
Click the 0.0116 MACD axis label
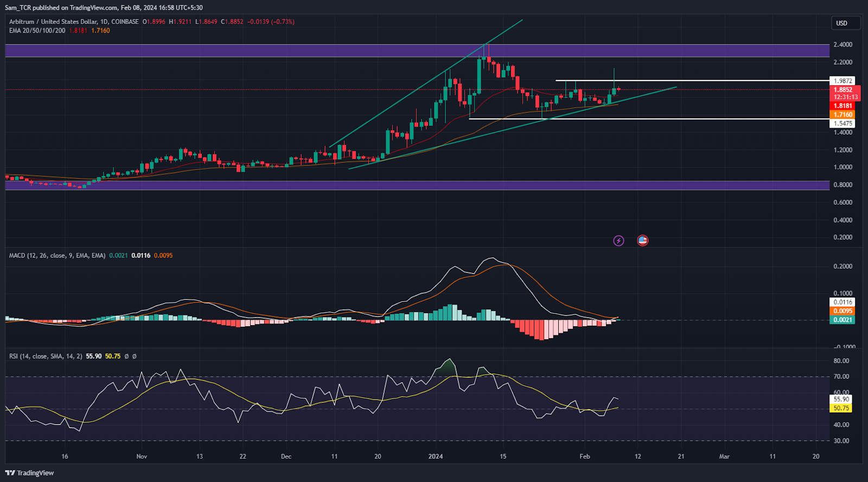pyautogui.click(x=843, y=302)
